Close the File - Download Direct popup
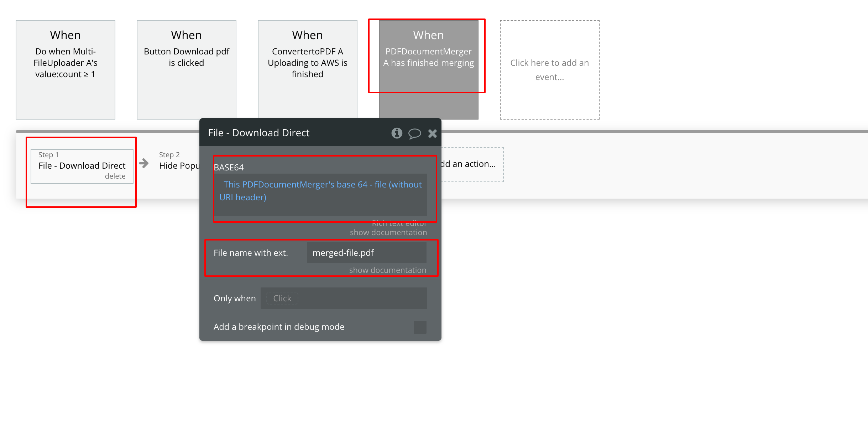 coord(432,133)
